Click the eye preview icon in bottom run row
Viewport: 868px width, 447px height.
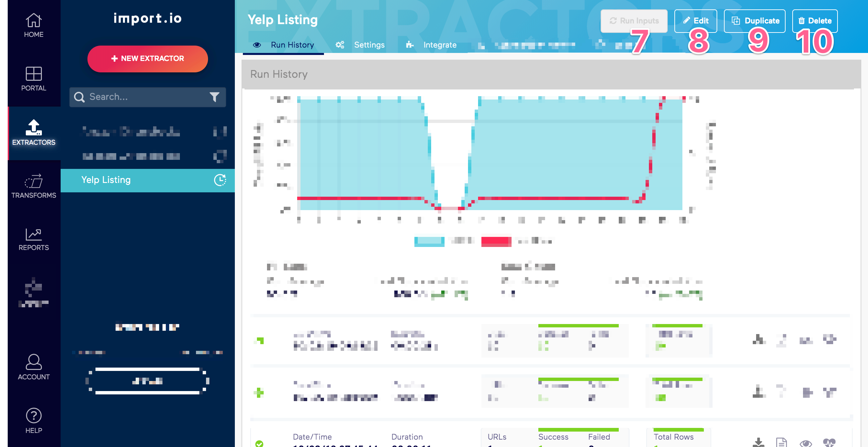tap(805, 443)
